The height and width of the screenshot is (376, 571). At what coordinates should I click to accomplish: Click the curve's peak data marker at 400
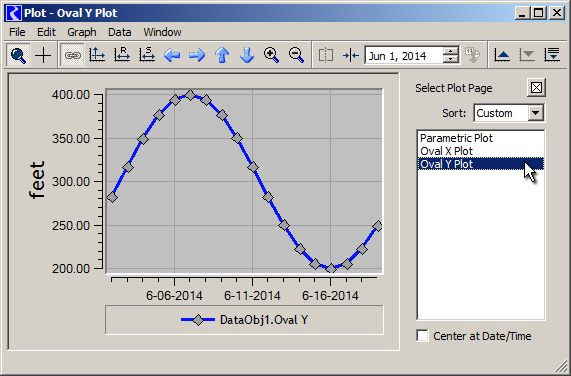coord(190,95)
